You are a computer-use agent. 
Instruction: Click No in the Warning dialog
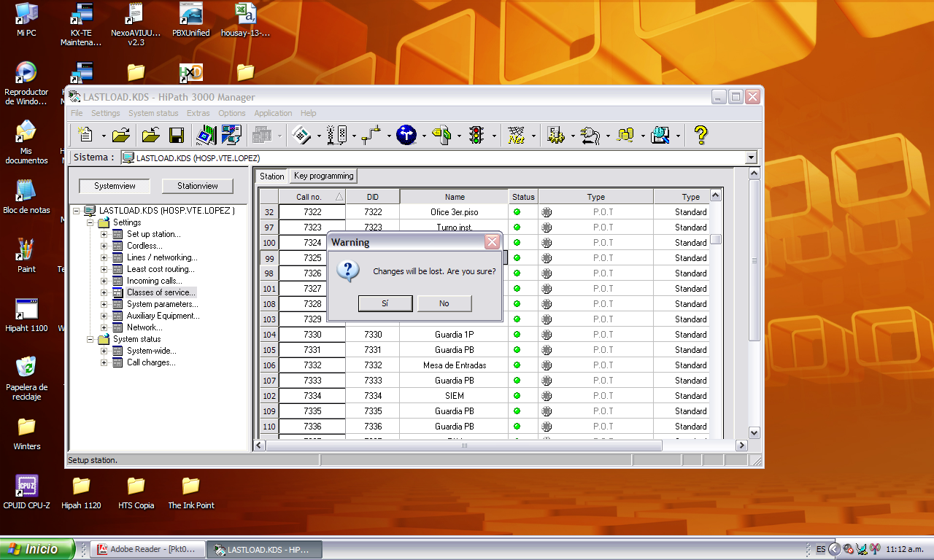click(444, 303)
